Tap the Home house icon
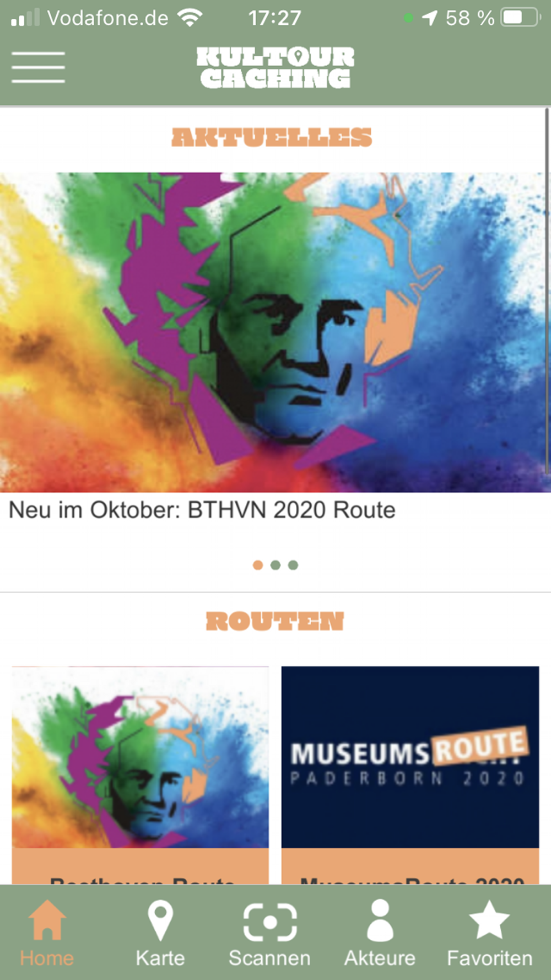The width and height of the screenshot is (551, 980). (x=47, y=919)
